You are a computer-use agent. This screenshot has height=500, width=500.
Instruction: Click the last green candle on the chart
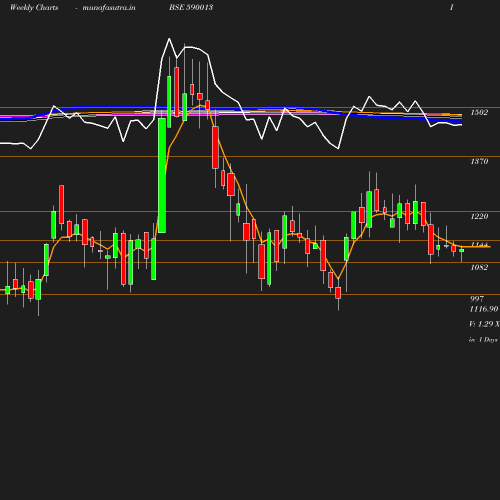tap(462, 250)
